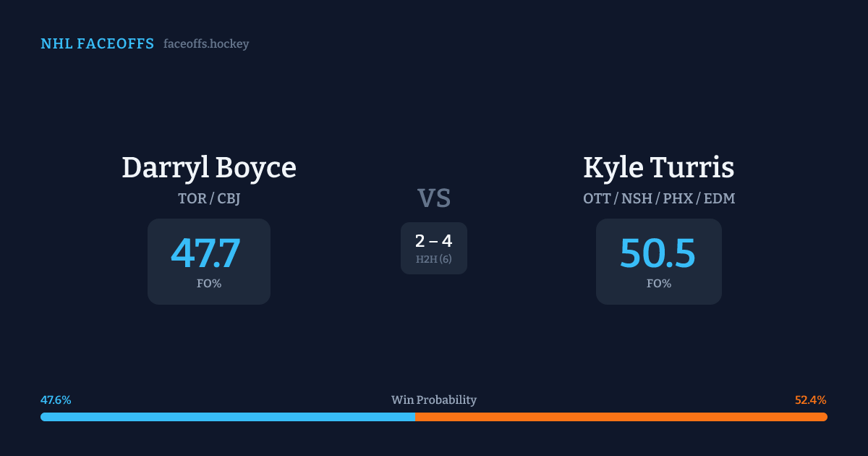Click the 2 – 4 head-to-head score
The width and height of the screenshot is (868, 456).
click(434, 242)
